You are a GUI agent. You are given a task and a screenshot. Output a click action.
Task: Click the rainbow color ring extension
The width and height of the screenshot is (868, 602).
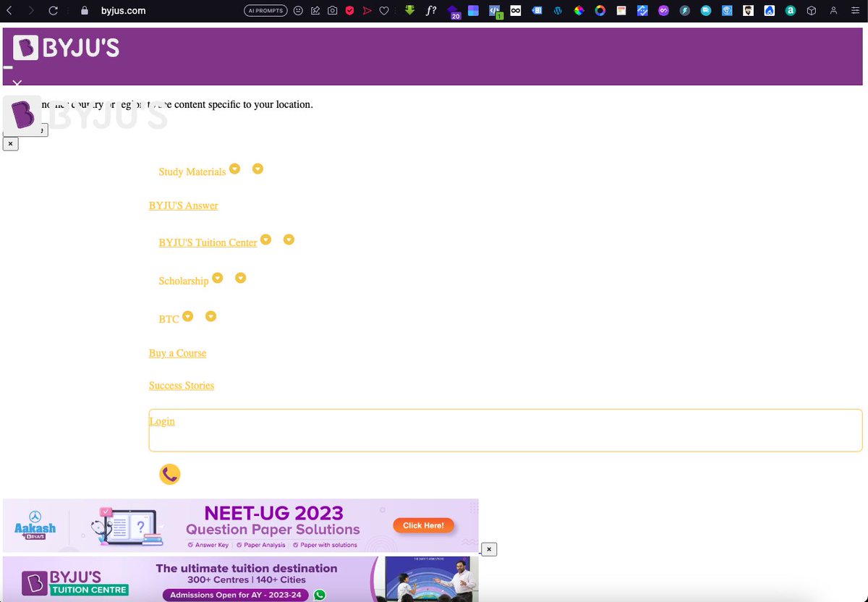point(600,11)
